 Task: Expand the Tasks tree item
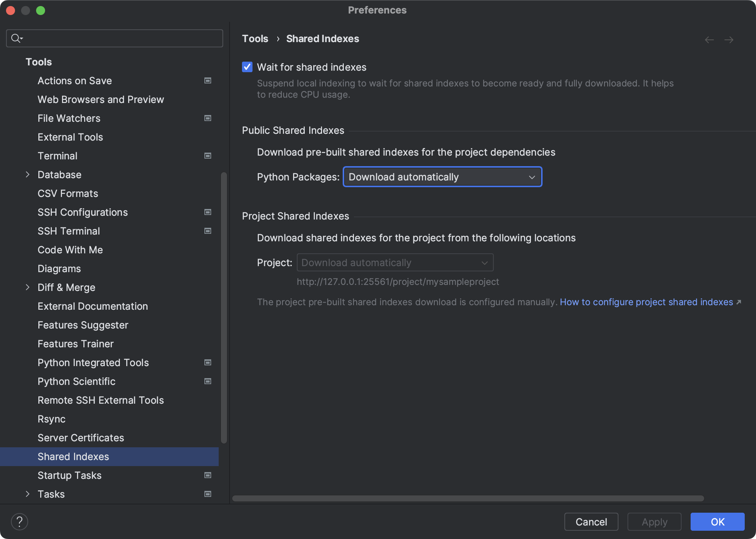27,494
